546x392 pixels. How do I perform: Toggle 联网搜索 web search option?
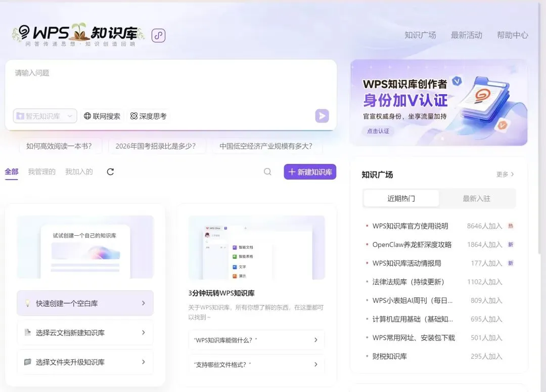pyautogui.click(x=102, y=116)
